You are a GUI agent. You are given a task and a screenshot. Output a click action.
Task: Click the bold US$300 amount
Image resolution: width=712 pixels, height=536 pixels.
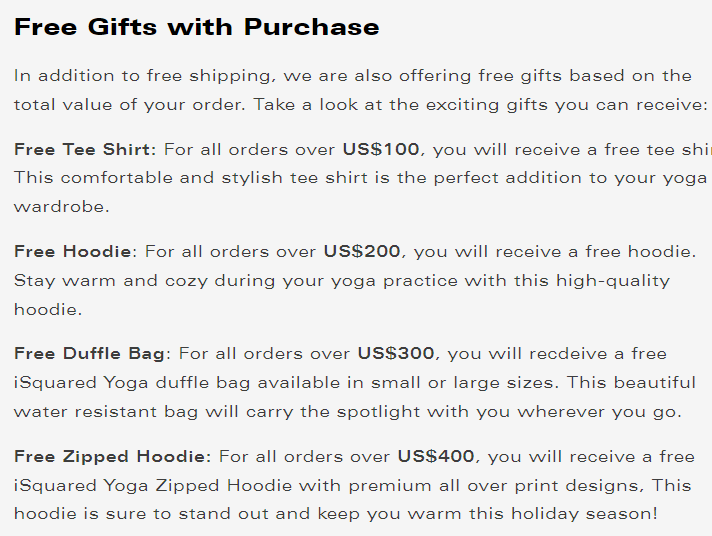point(396,353)
